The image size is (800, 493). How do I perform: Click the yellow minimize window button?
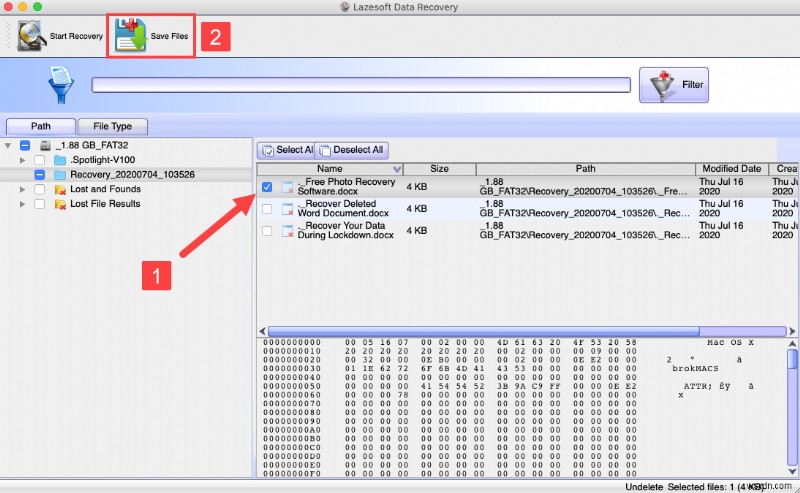click(x=22, y=7)
